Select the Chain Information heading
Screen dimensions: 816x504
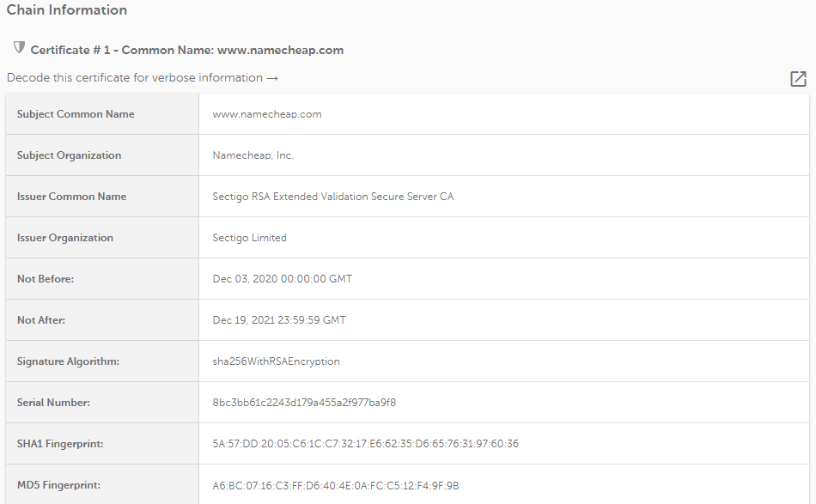point(67,10)
